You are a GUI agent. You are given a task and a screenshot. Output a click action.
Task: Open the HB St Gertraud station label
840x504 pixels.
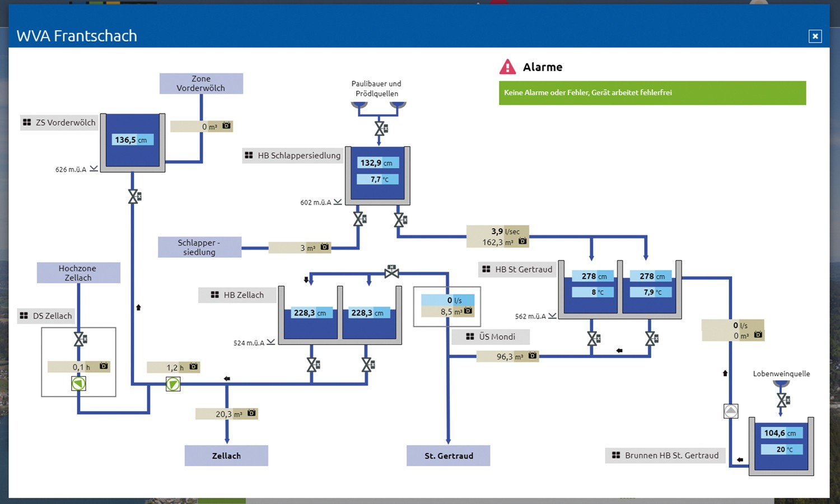tap(517, 269)
